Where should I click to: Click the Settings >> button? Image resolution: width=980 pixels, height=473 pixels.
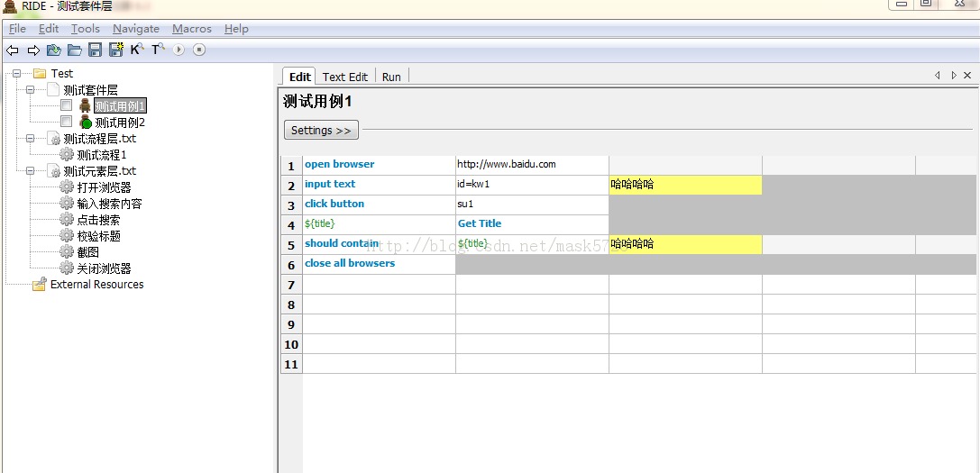[x=321, y=130]
